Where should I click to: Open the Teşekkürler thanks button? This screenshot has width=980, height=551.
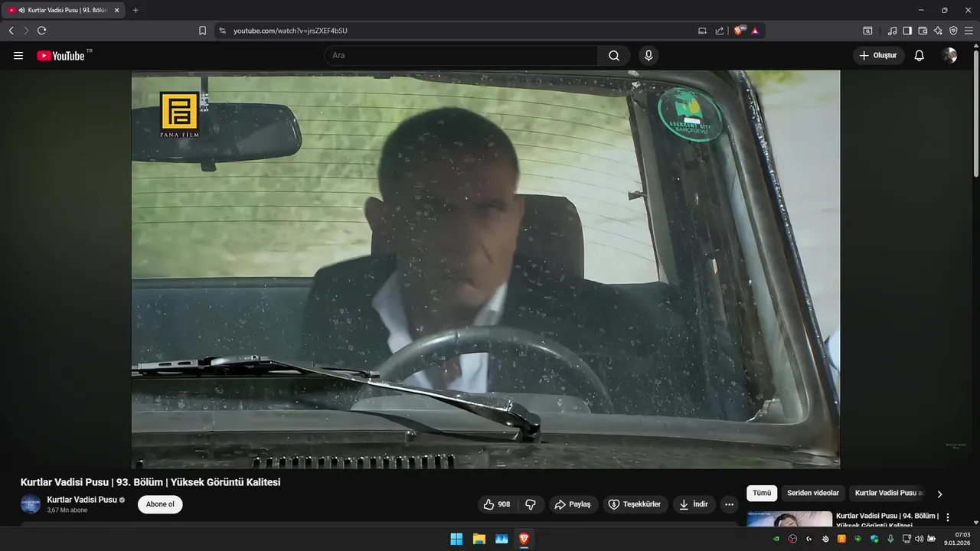[635, 504]
